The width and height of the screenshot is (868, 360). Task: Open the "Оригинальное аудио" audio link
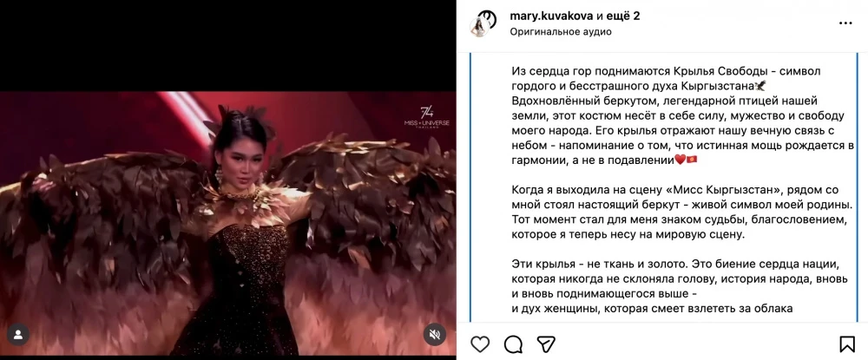(x=561, y=31)
